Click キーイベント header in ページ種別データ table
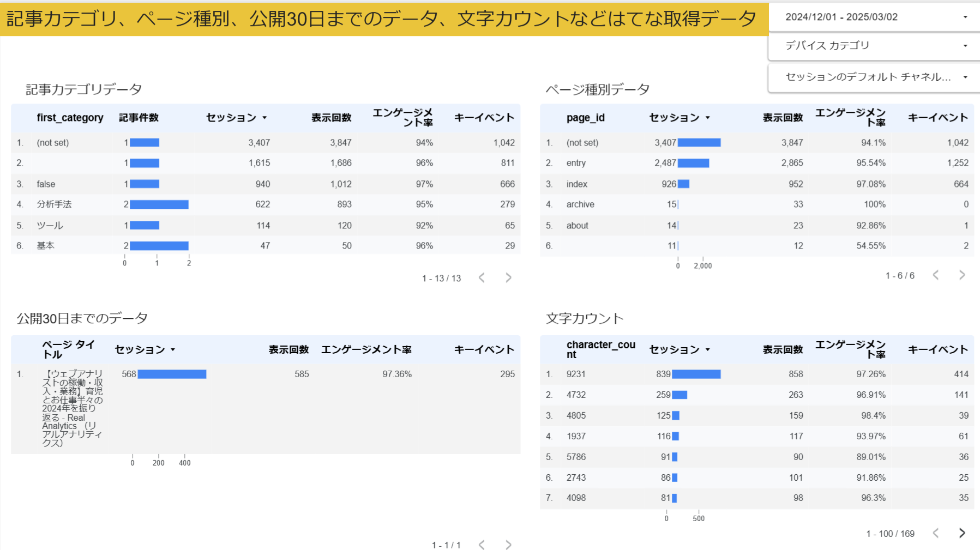The width and height of the screenshot is (980, 550). point(938,118)
